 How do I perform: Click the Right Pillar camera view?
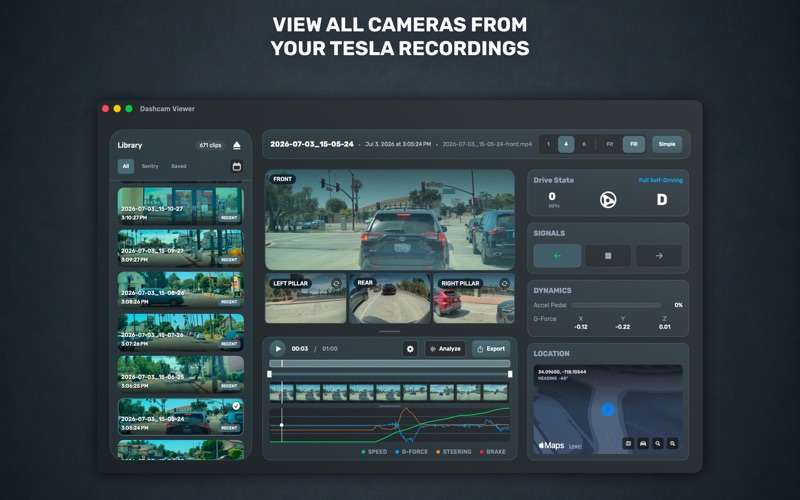pyautogui.click(x=474, y=298)
